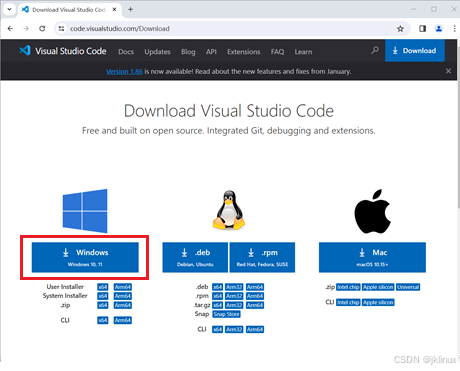This screenshot has height=371, width=460.
Task: Select Linux .rpm Arm32 badge
Action: (234, 296)
